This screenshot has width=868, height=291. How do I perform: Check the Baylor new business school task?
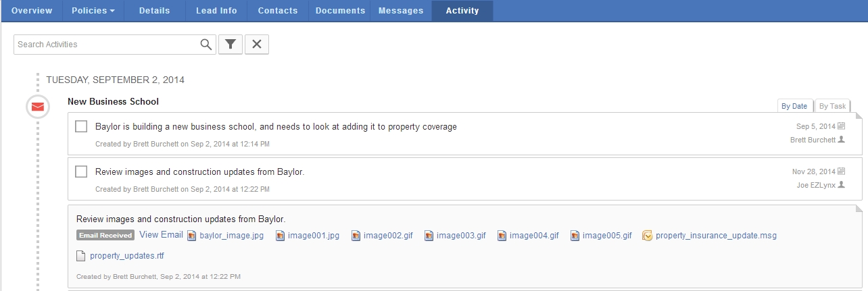click(x=81, y=126)
